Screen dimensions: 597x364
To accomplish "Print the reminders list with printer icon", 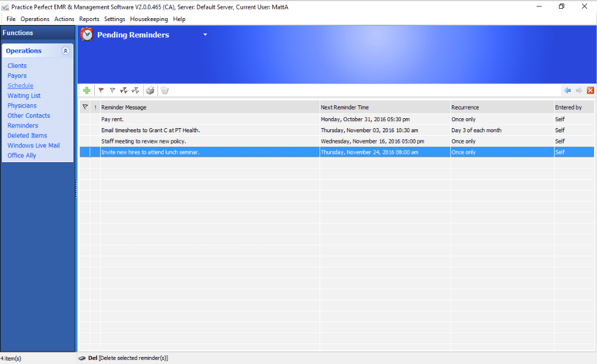I will [x=150, y=91].
